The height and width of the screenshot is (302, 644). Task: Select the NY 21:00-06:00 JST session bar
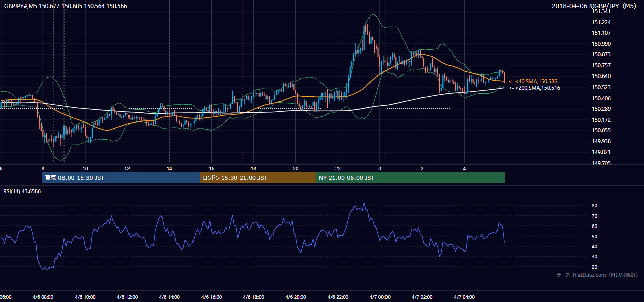click(411, 178)
